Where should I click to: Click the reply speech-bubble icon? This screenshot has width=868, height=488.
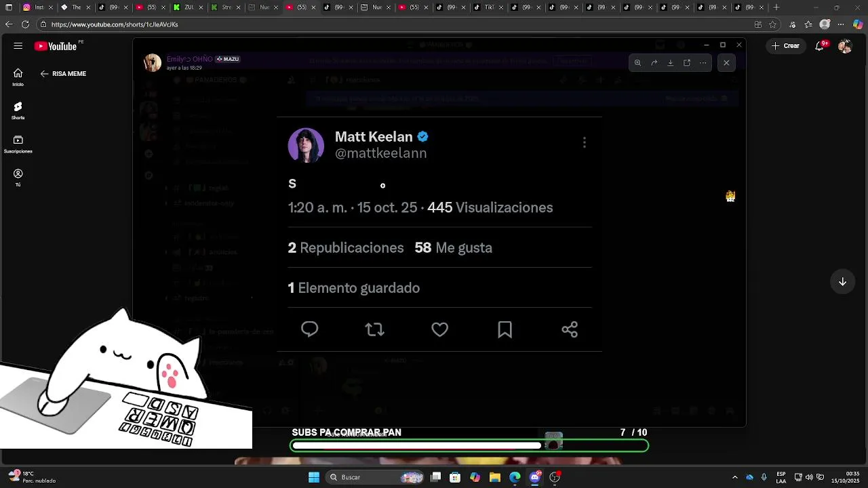point(310,329)
